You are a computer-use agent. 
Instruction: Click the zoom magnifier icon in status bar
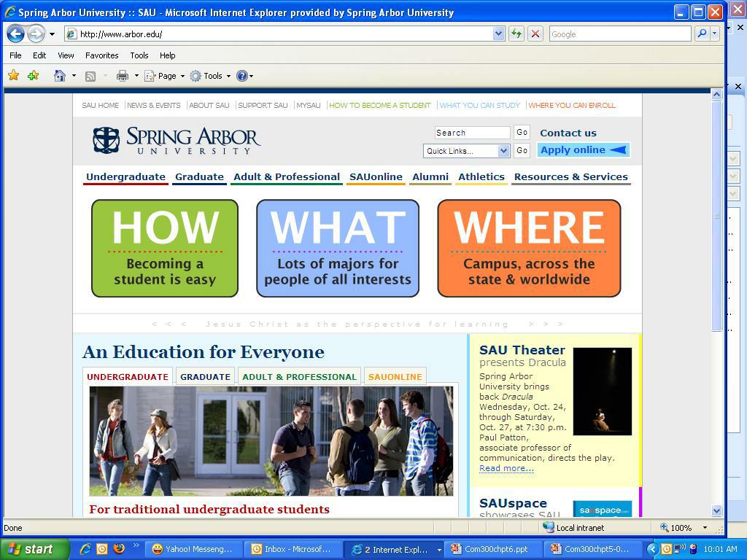[664, 527]
